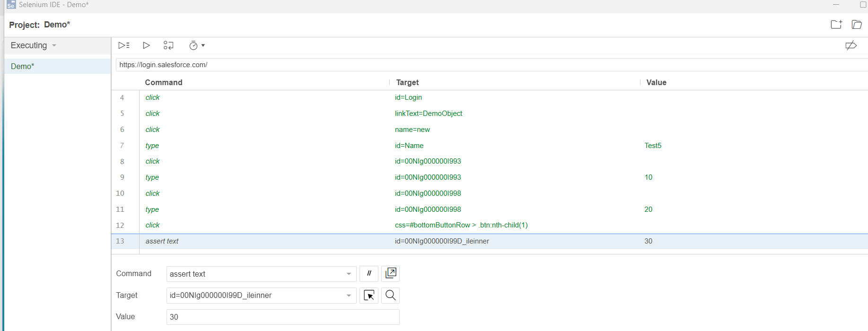This screenshot has height=331, width=868.
Task: Select the Demo* test in sidebar
Action: click(x=57, y=66)
